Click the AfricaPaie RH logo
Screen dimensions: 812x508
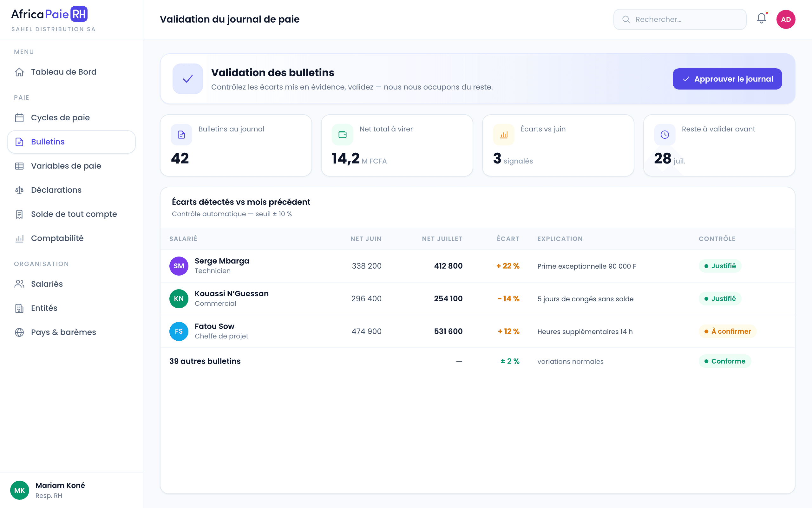pyautogui.click(x=50, y=14)
